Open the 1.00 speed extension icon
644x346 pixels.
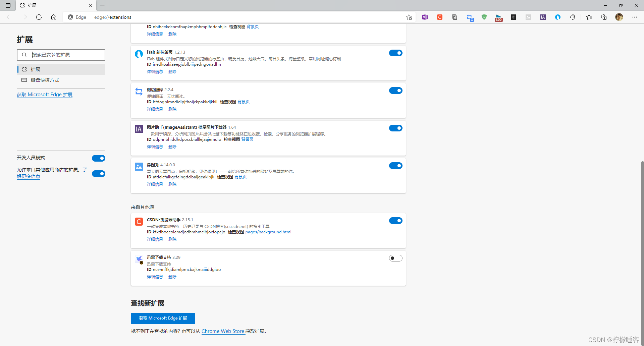pyautogui.click(x=499, y=18)
